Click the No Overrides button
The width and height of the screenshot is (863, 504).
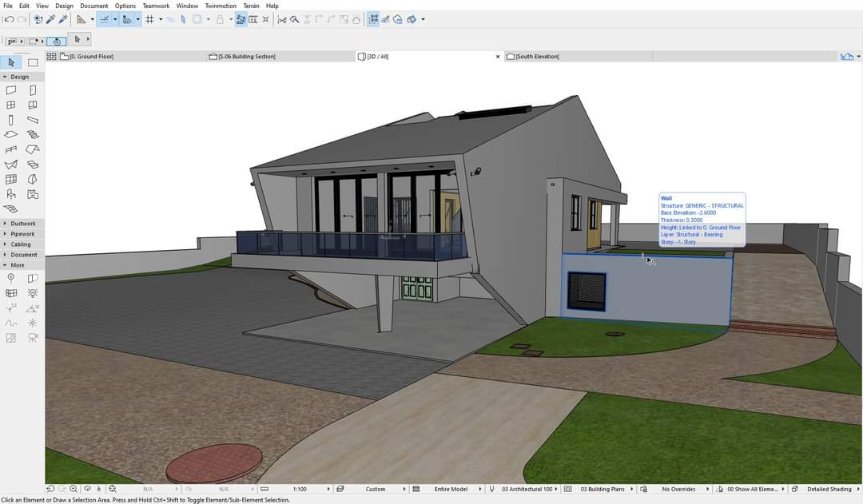[678, 489]
